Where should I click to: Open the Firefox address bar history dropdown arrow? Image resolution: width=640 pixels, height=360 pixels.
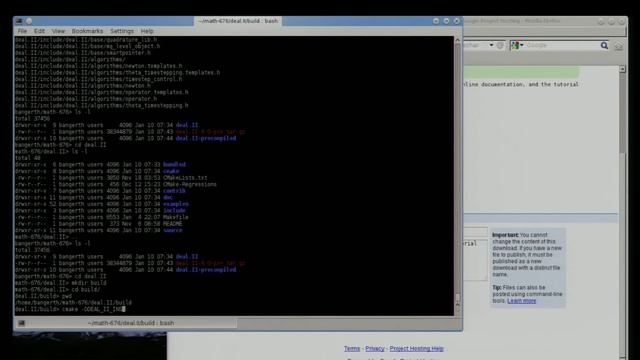[x=491, y=45]
